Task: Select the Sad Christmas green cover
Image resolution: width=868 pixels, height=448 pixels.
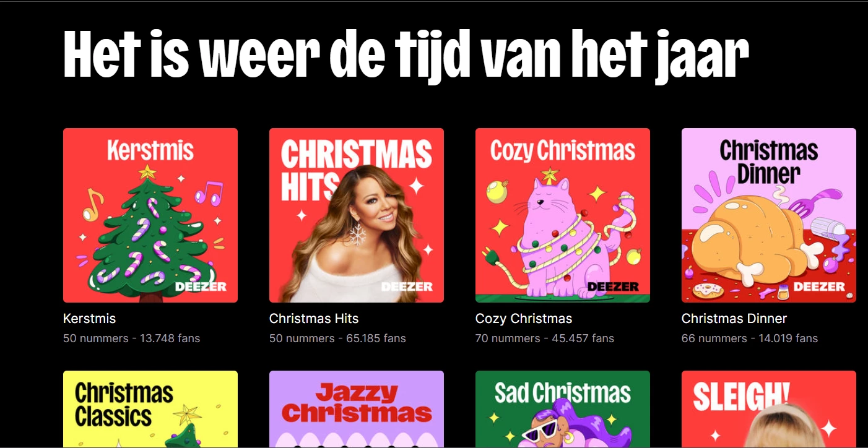Action: pos(563,409)
